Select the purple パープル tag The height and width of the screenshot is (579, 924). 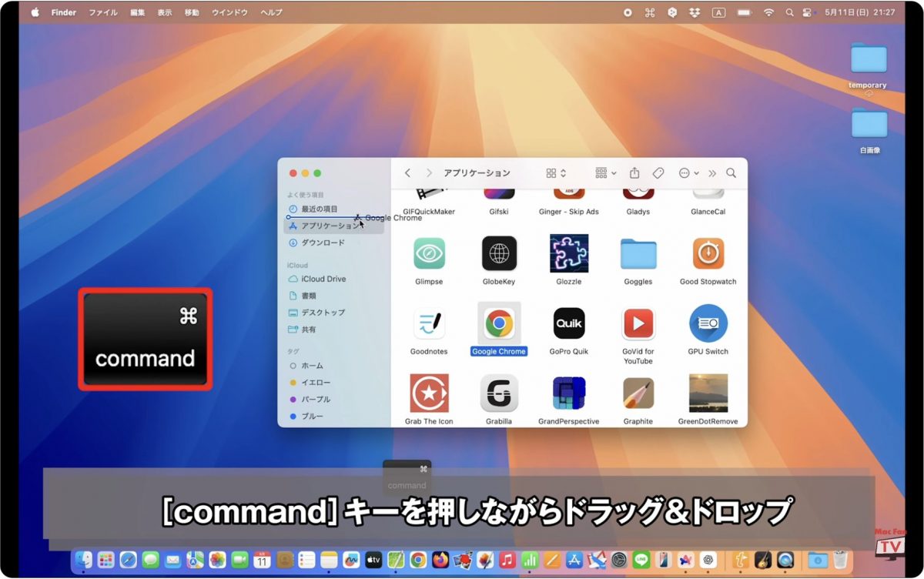pyautogui.click(x=334, y=400)
